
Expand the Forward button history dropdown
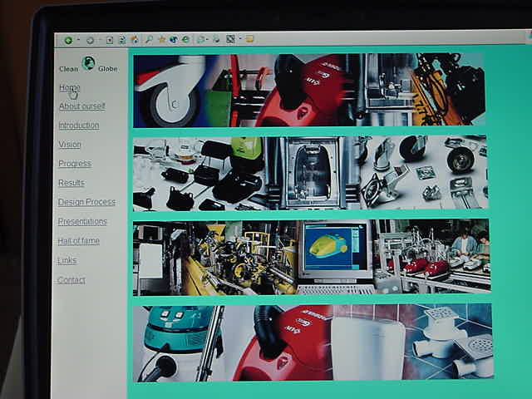tap(100, 40)
